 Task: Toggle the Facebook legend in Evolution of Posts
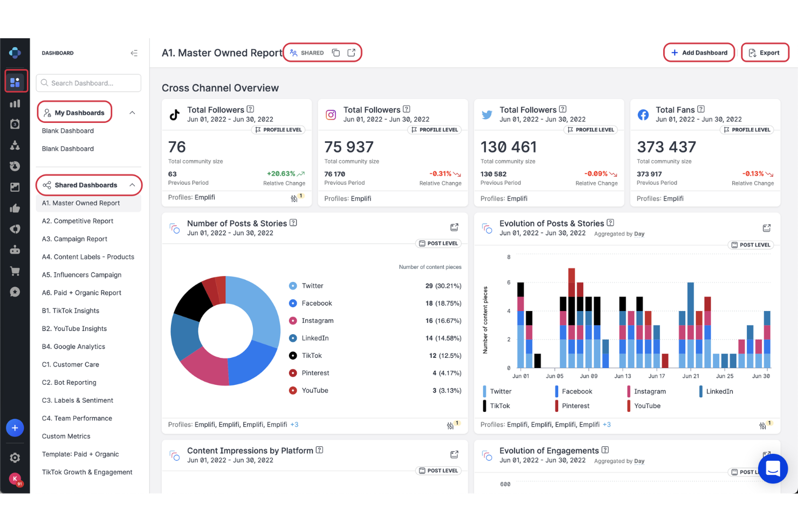576,391
